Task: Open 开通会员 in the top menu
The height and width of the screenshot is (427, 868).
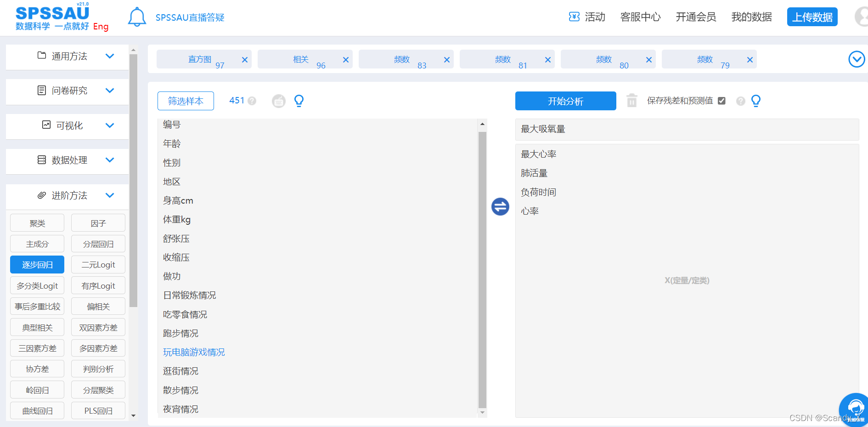Action: click(696, 17)
